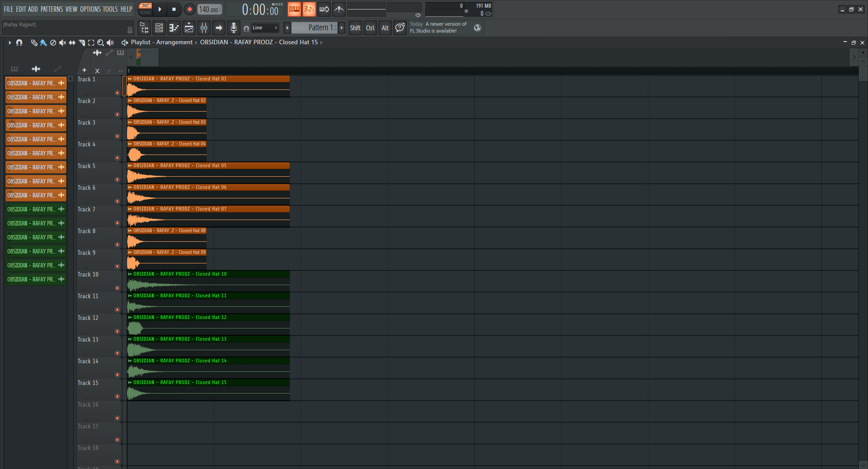
Task: Select the Zoom tool in the Playlist toolbar
Action: (x=101, y=43)
